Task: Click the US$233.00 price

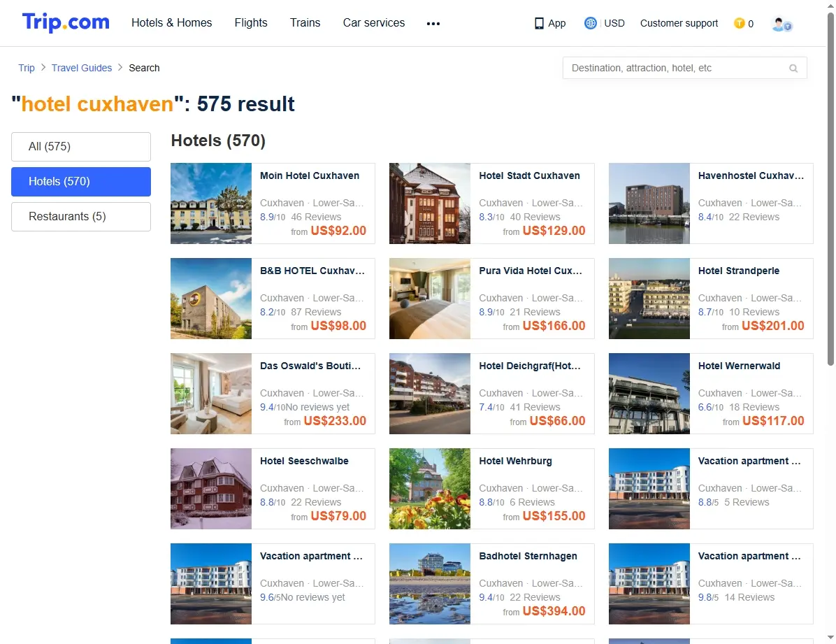Action: coord(335,420)
